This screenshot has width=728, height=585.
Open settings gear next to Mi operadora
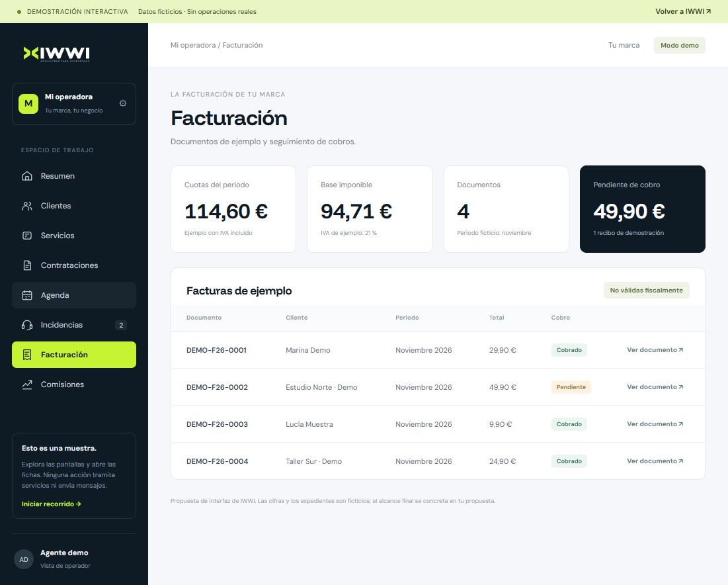point(122,103)
